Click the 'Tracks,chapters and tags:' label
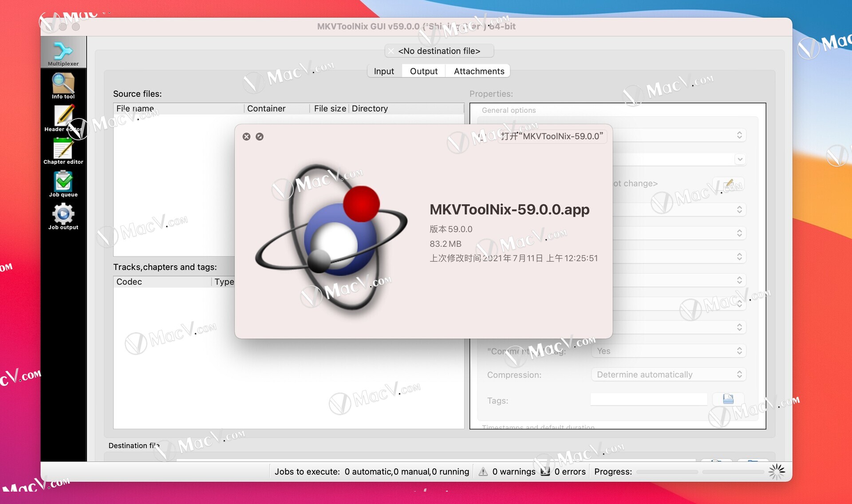The image size is (852, 504). coord(165,267)
